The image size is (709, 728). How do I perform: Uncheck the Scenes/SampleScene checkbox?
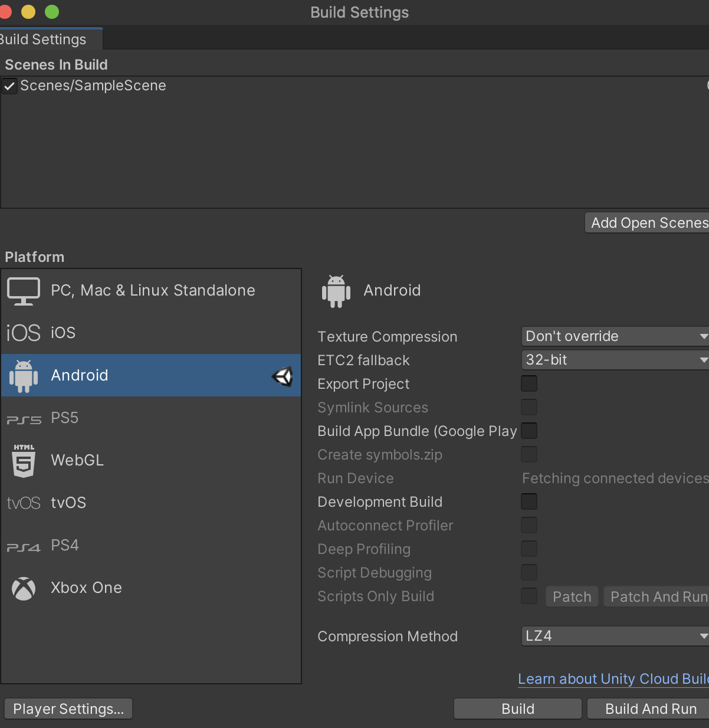coord(9,86)
